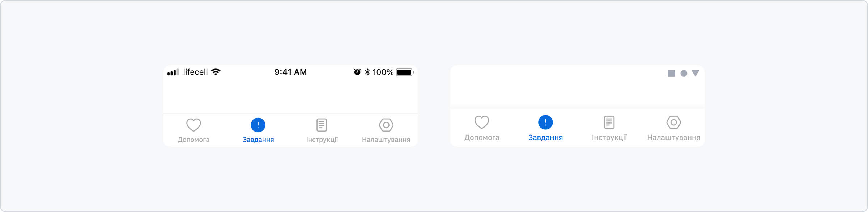The width and height of the screenshot is (868, 212).
Task: Click the 9:41 AM time display
Action: 290,72
